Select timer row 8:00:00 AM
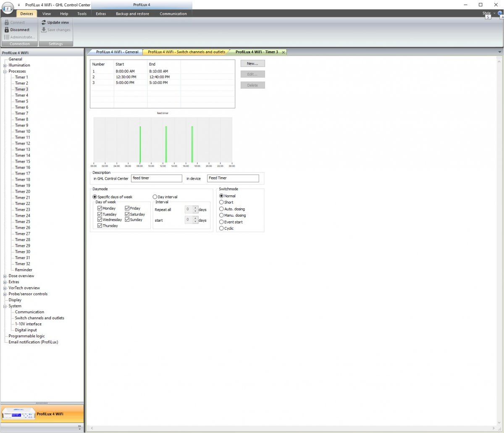 coord(163,71)
